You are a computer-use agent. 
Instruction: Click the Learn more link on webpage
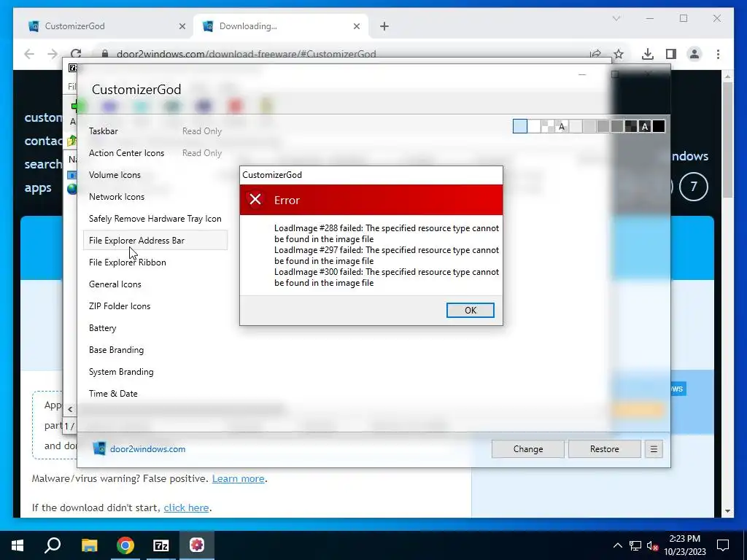pyautogui.click(x=239, y=478)
